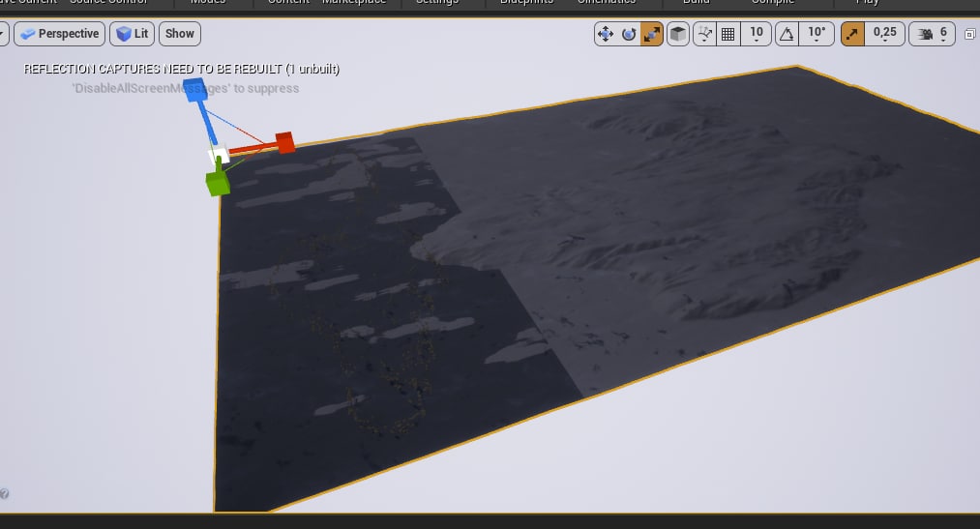This screenshot has width=980, height=529.
Task: Click the 'REFLECTION CAPTURES NEED TO BE REBUILT' message
Action: pyautogui.click(x=181, y=69)
